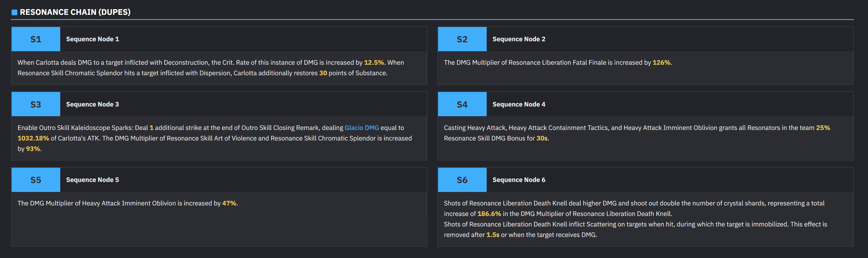Click the Sequence Node 2 title
The height and width of the screenshot is (258, 868).
pyautogui.click(x=519, y=39)
